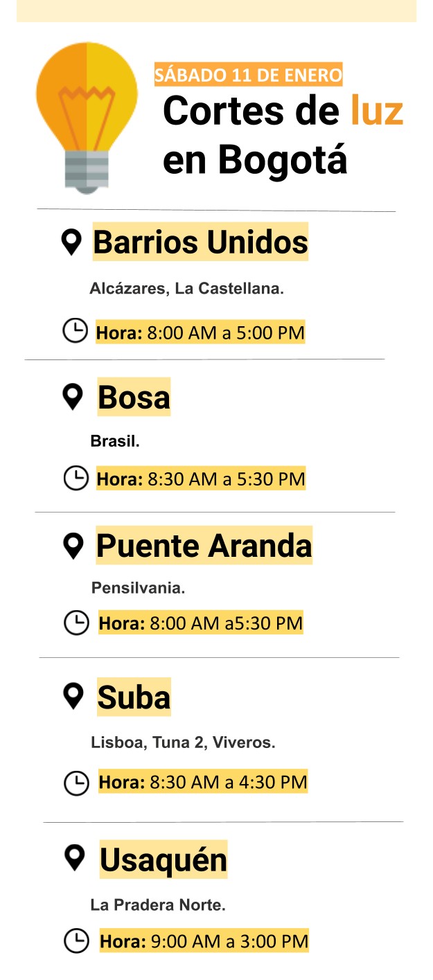This screenshot has height=980, width=433.
Task: Click the clock icon for Usaquén schedule
Action: coord(77,941)
